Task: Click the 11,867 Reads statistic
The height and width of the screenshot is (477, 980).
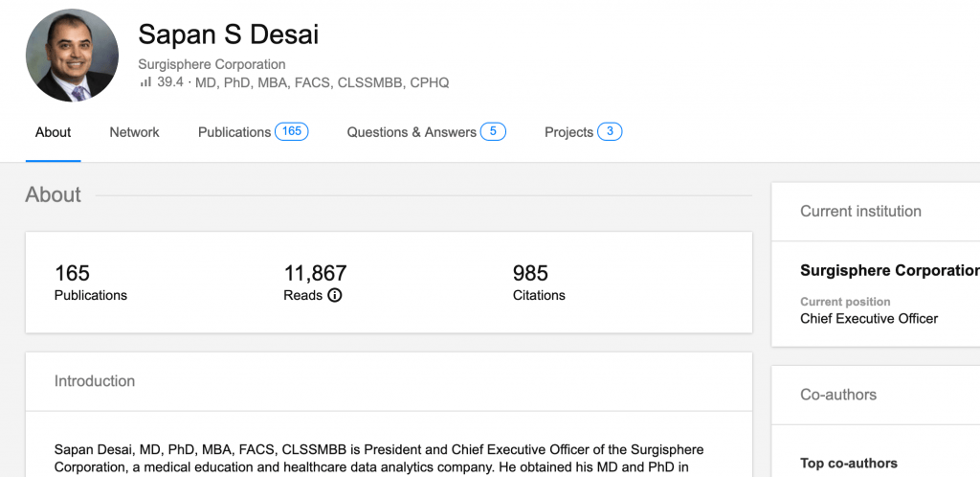Action: [315, 283]
